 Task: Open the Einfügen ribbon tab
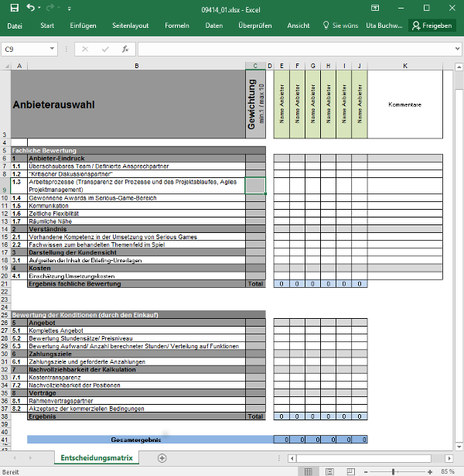(x=83, y=25)
